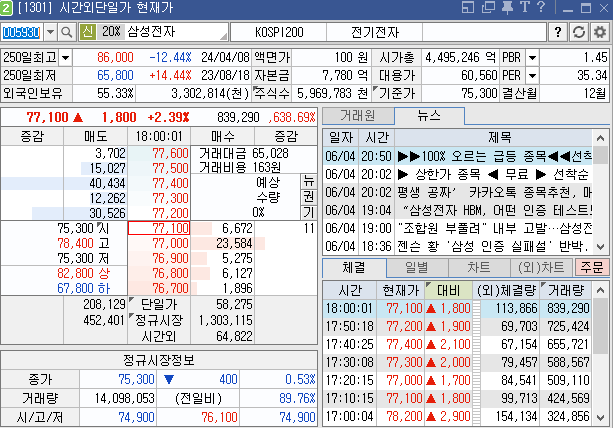This screenshot has width=613, height=428.
Task: Open the stock code dropdown arrow
Action: 50,32
